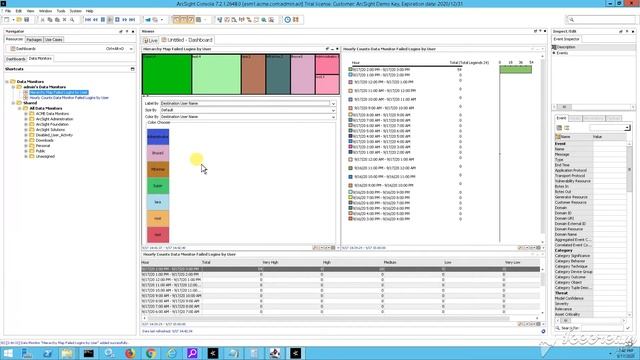Collapse the All Data Monitors folder
640x360 pixels.
[20, 109]
